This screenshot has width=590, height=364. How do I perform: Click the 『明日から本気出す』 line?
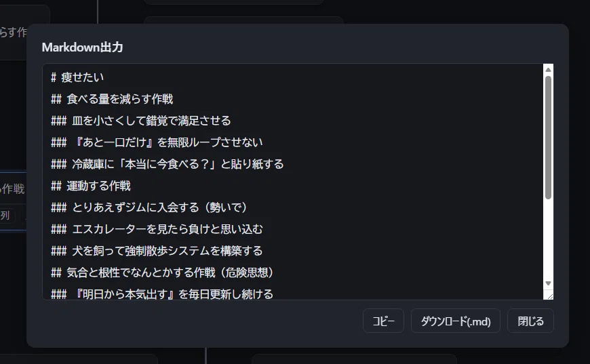pyautogui.click(x=162, y=294)
